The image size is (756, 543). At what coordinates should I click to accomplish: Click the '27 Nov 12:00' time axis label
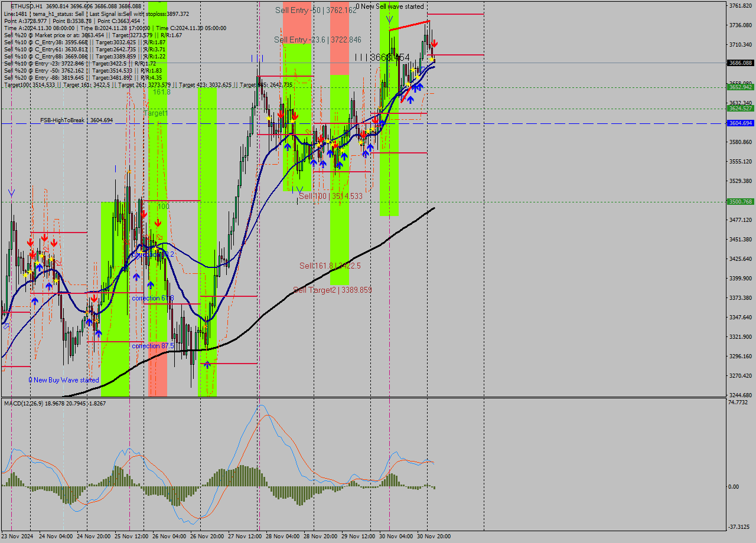pos(245,537)
